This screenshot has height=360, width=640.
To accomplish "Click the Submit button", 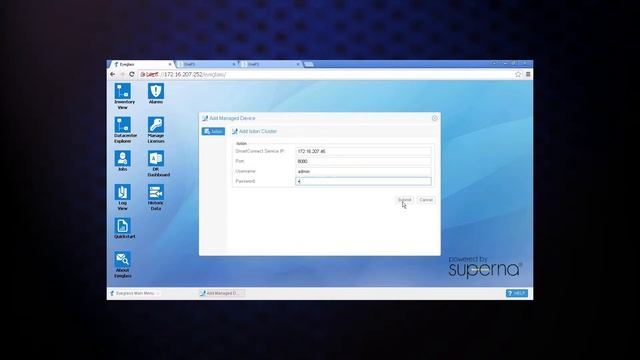I will pos(404,200).
